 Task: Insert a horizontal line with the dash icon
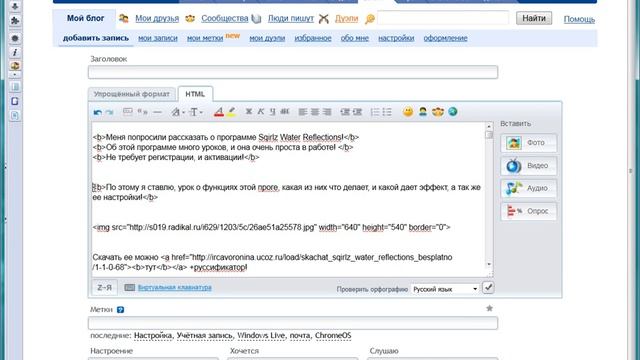pyautogui.click(x=157, y=112)
